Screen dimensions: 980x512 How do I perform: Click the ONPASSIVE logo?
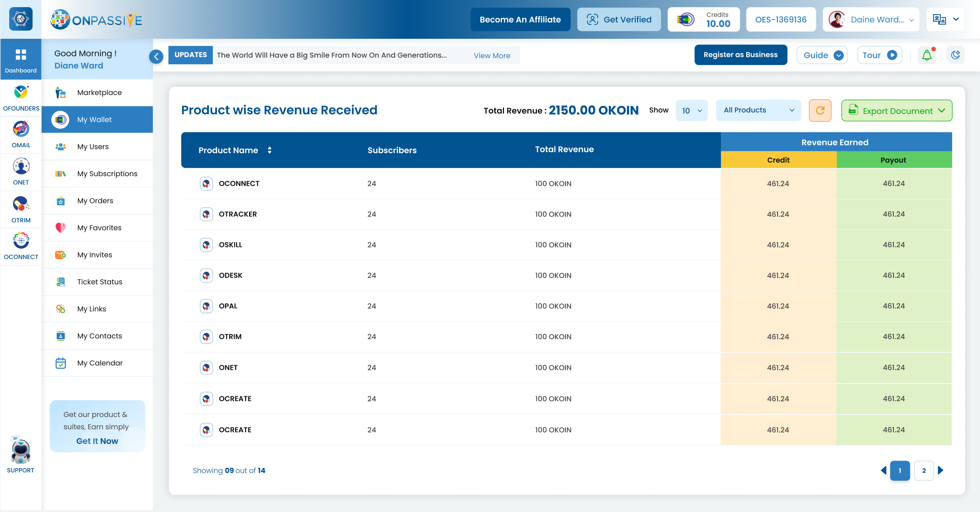(96, 19)
